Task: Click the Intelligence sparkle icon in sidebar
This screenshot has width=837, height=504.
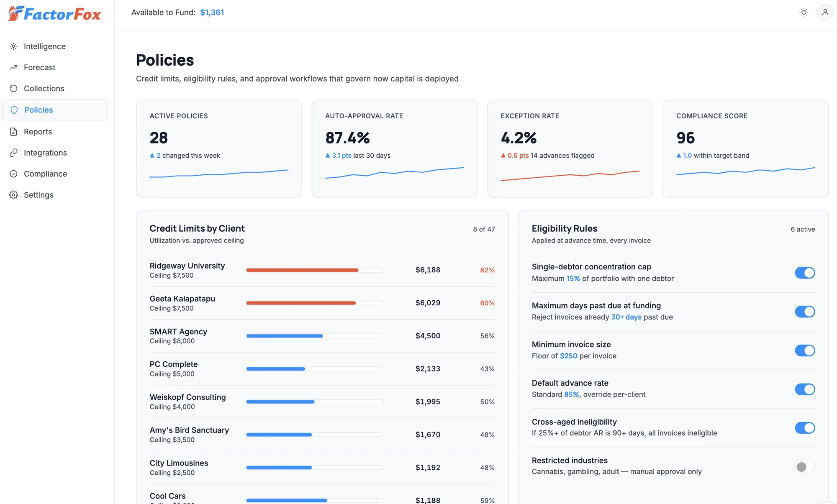Action: [14, 46]
